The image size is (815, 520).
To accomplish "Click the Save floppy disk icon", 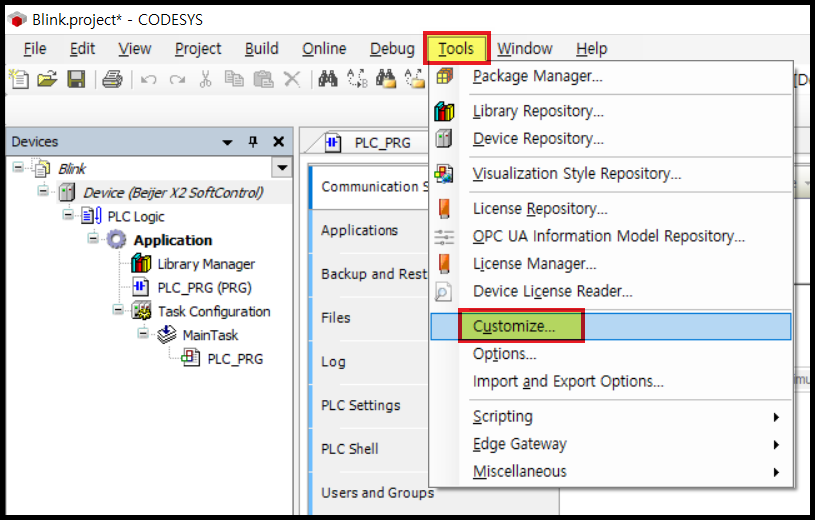I will pos(76,80).
